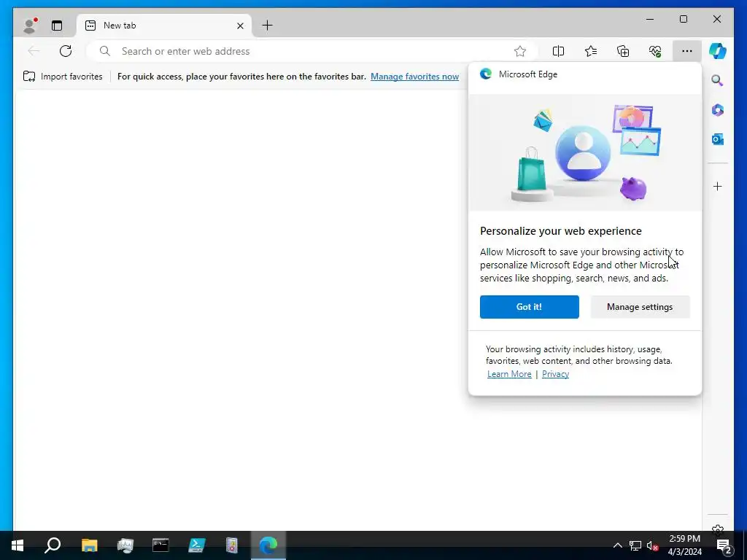Open Microsoft 365 sidebar icon
The image size is (747, 560).
click(x=718, y=110)
